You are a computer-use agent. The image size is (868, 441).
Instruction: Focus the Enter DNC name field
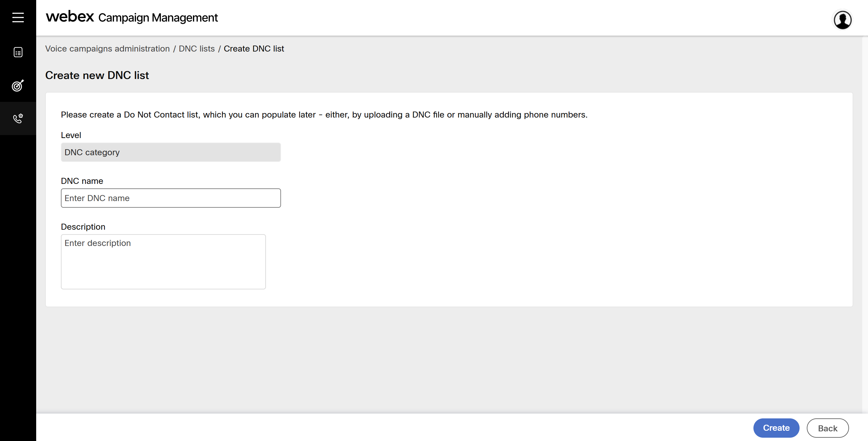pos(171,198)
